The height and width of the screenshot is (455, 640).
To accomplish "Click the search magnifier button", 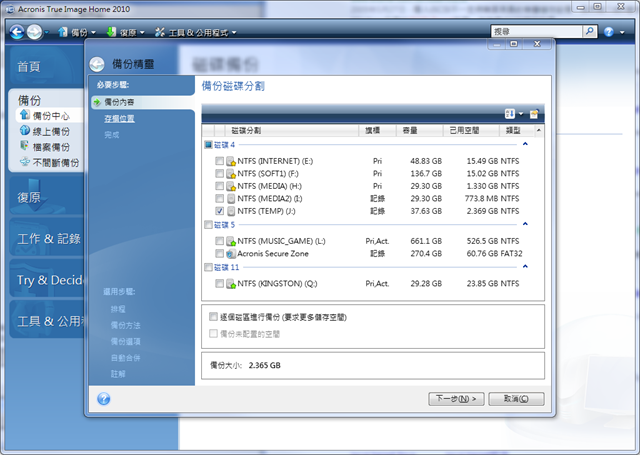I will tap(590, 31).
